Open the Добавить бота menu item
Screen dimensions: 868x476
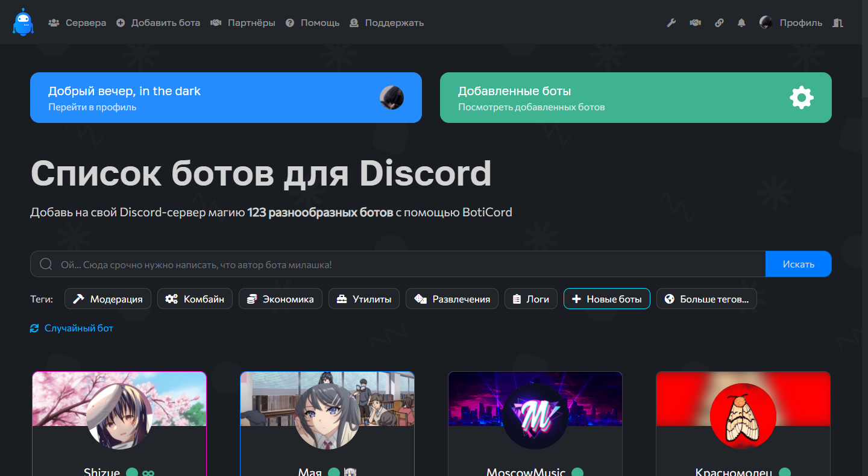(158, 23)
